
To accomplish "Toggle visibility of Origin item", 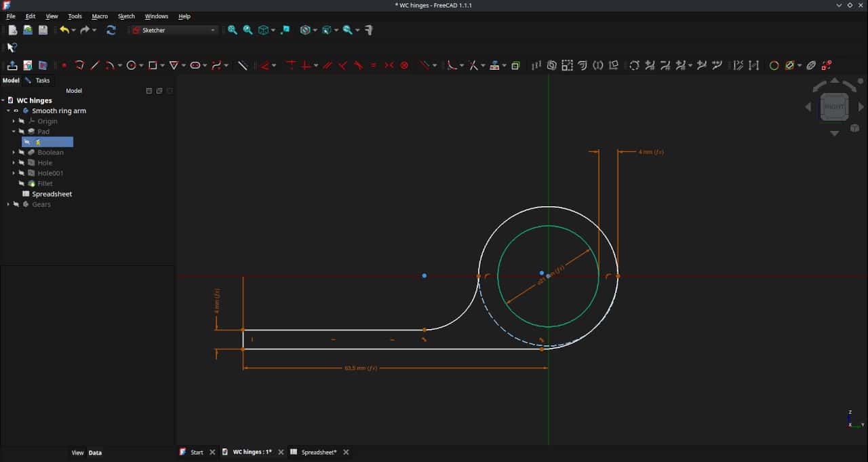I will pos(22,121).
